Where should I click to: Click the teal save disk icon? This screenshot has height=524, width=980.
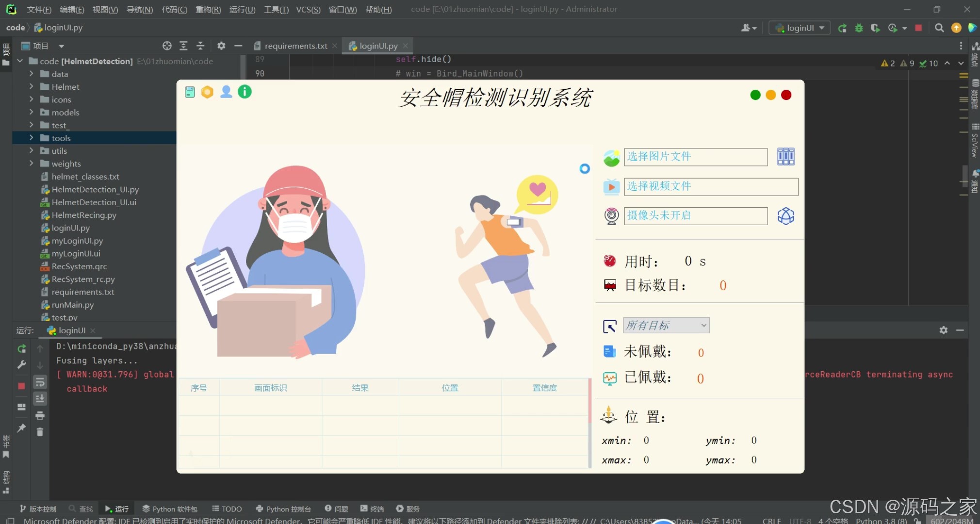(x=190, y=92)
